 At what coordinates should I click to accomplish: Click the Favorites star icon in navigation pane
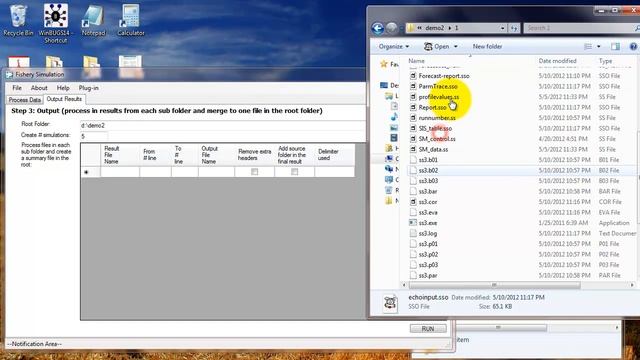pyautogui.click(x=384, y=64)
